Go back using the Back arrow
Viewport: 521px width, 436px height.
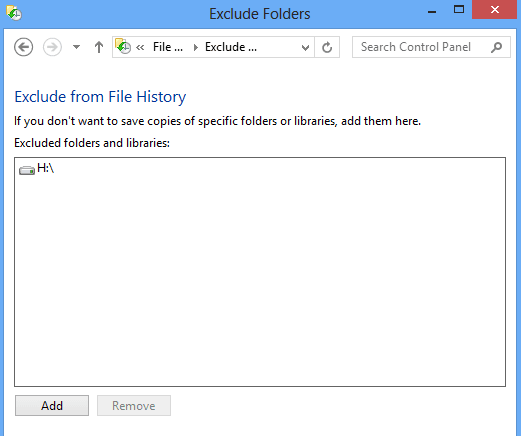click(x=23, y=47)
